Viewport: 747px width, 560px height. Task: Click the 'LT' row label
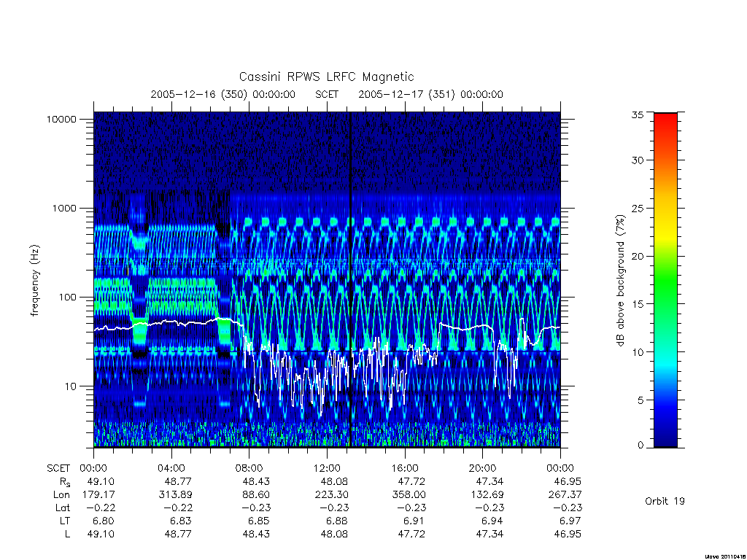tap(65, 521)
